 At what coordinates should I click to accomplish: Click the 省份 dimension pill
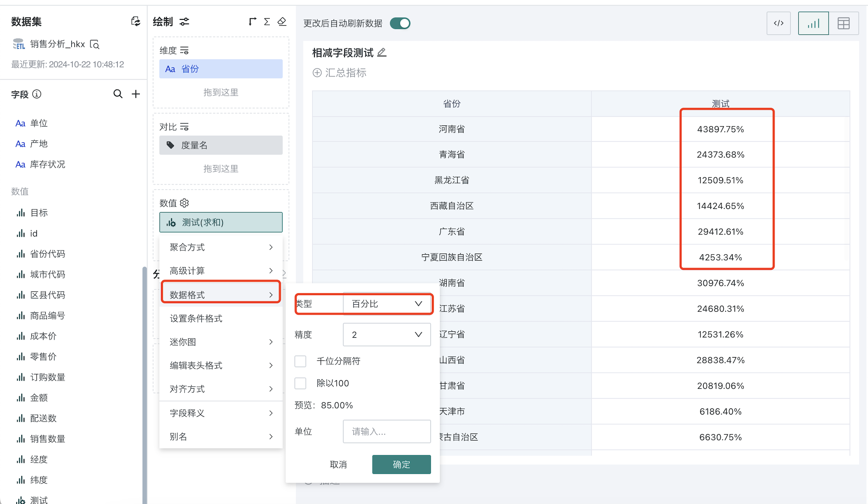[x=221, y=69]
